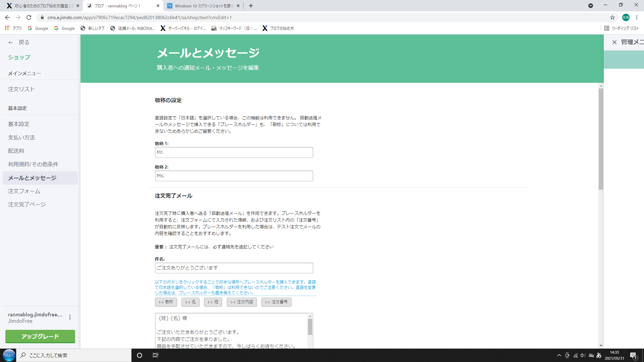Show hidden system tray icons chevron
The height and width of the screenshot is (362, 644).
click(559, 355)
